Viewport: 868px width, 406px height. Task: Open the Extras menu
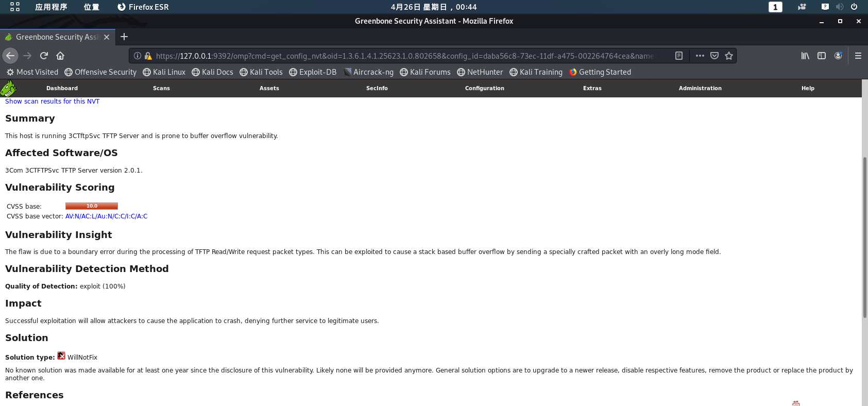tap(592, 88)
